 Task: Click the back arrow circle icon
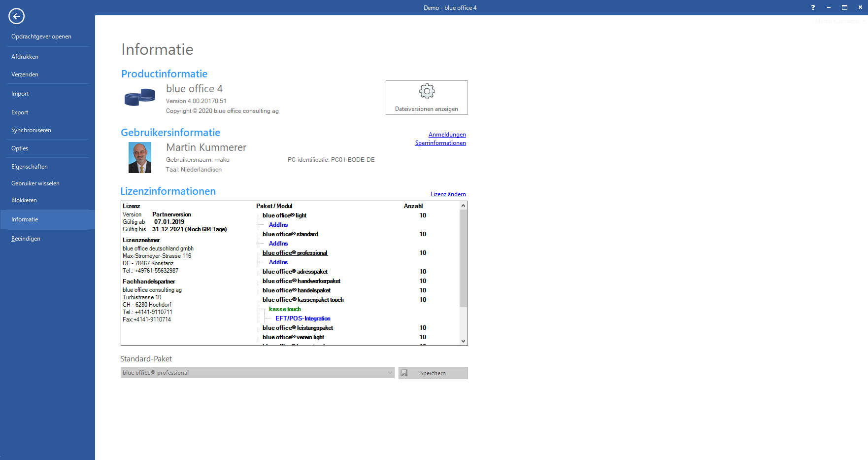coord(16,16)
